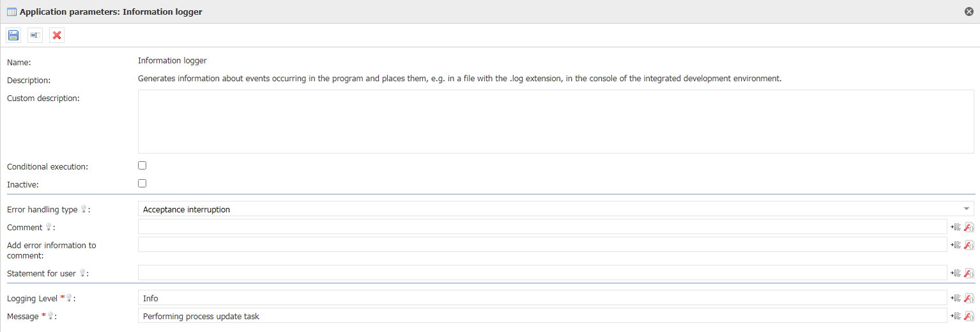Viewport: 980px width, 332px height.
Task: Click insert variable icon beside Comment field
Action: coord(956,227)
